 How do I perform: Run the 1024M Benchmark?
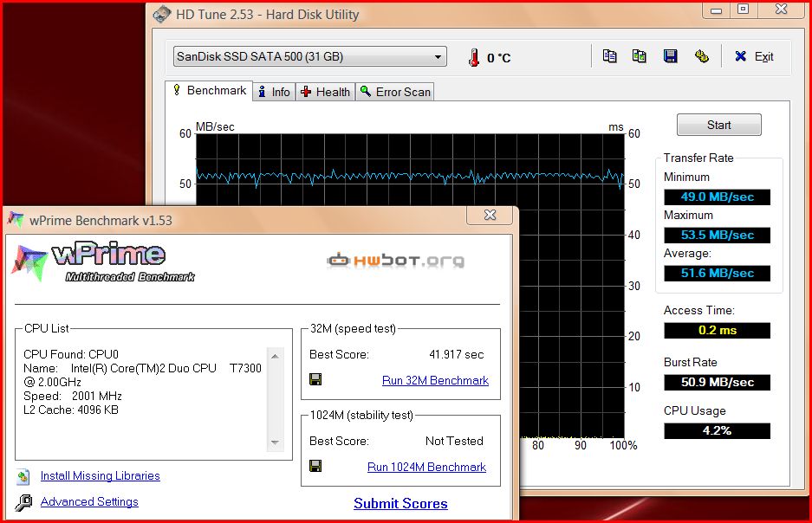click(426, 467)
